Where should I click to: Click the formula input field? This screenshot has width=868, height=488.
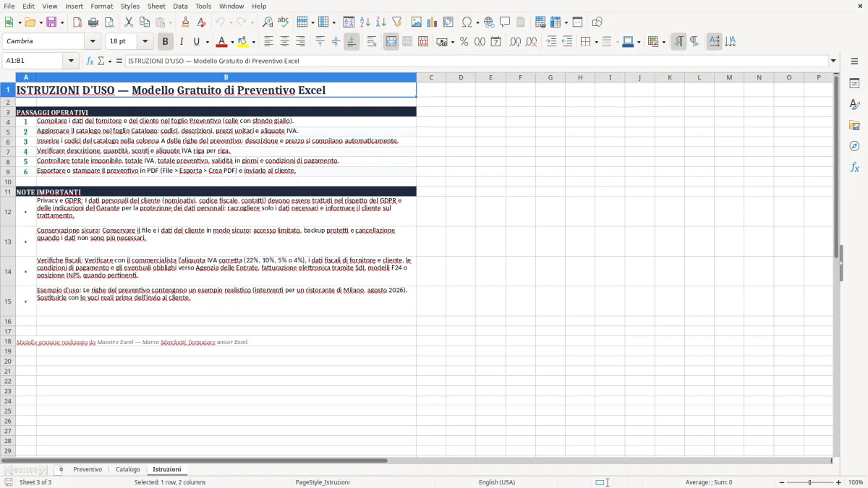[476, 61]
